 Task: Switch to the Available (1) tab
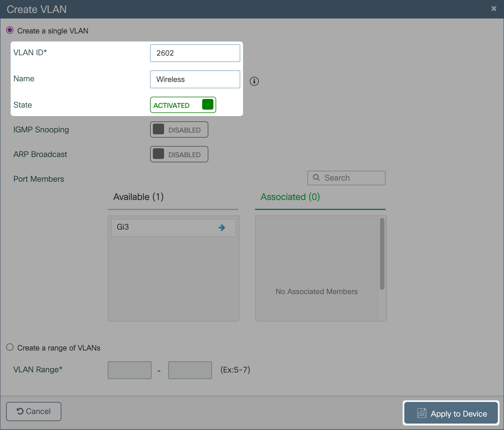[138, 197]
